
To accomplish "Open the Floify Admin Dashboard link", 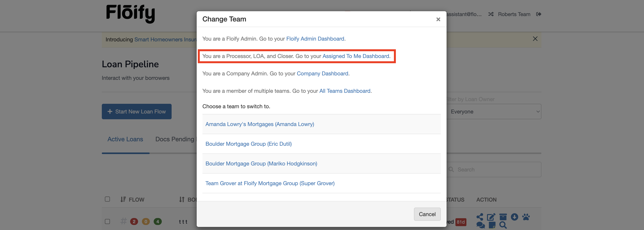I will pos(315,39).
